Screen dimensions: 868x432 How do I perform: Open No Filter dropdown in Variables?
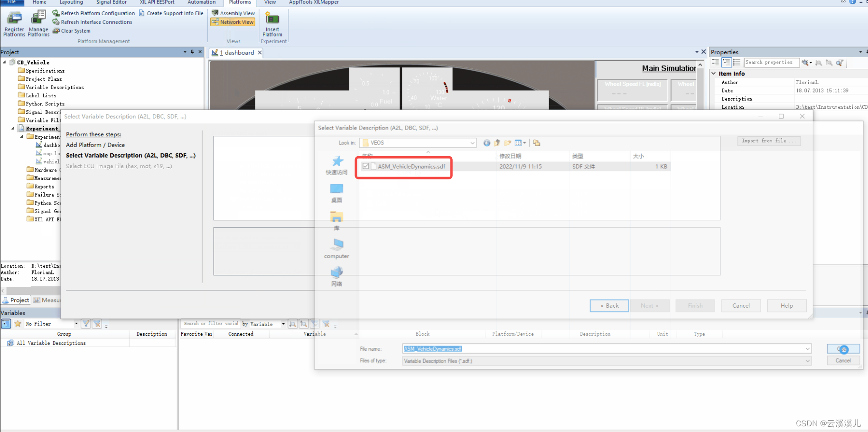tap(76, 324)
